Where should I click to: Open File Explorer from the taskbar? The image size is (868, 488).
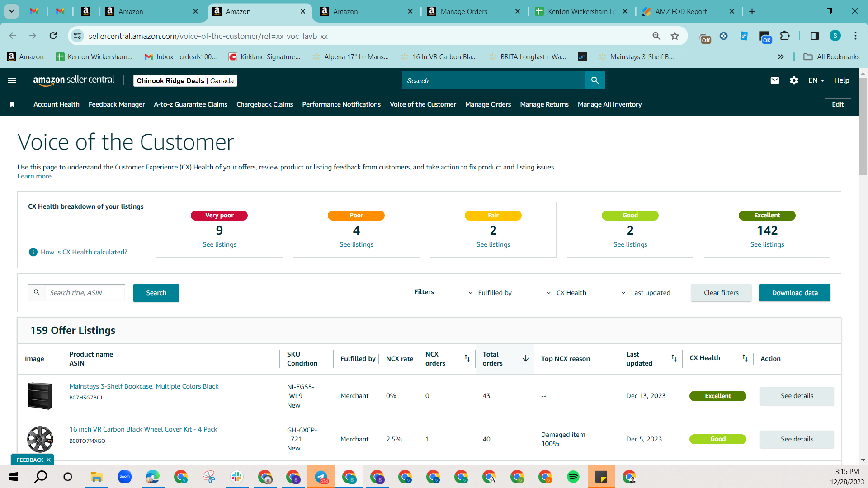tap(97, 477)
